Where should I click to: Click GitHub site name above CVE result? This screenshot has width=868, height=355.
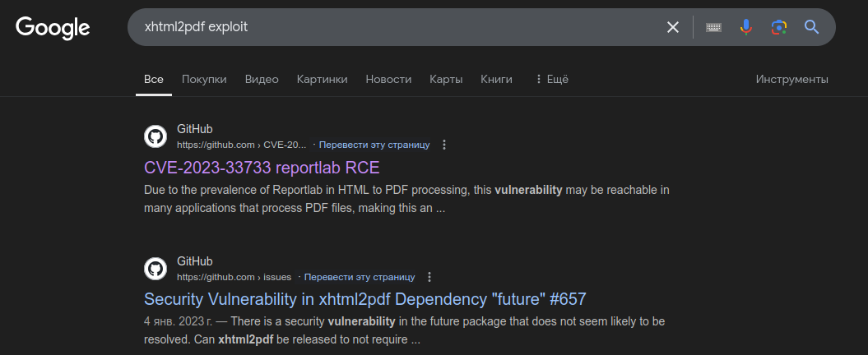pos(195,129)
